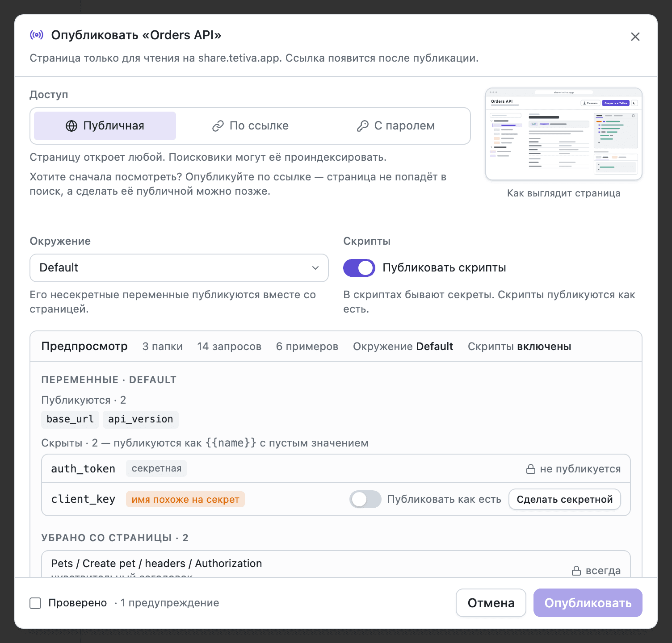Click the chevron arrow in Окружение dropdown

click(315, 268)
